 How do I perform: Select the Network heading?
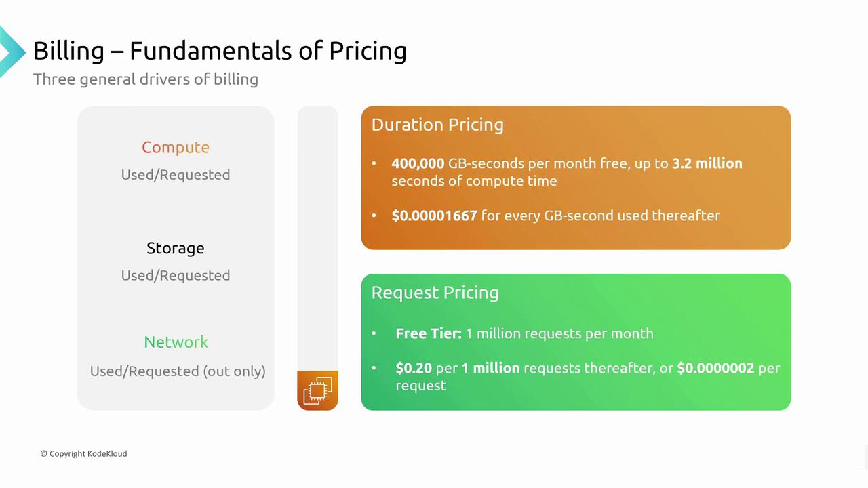coord(176,342)
